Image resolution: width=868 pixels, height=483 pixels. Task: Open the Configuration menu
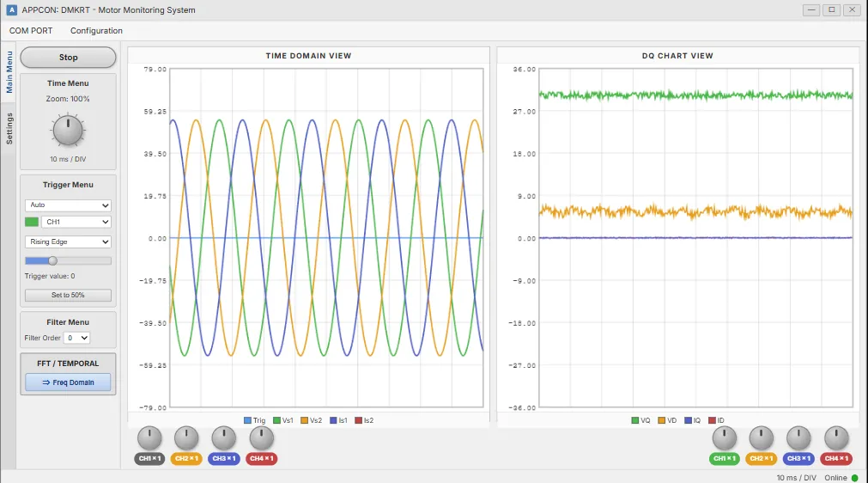[96, 30]
